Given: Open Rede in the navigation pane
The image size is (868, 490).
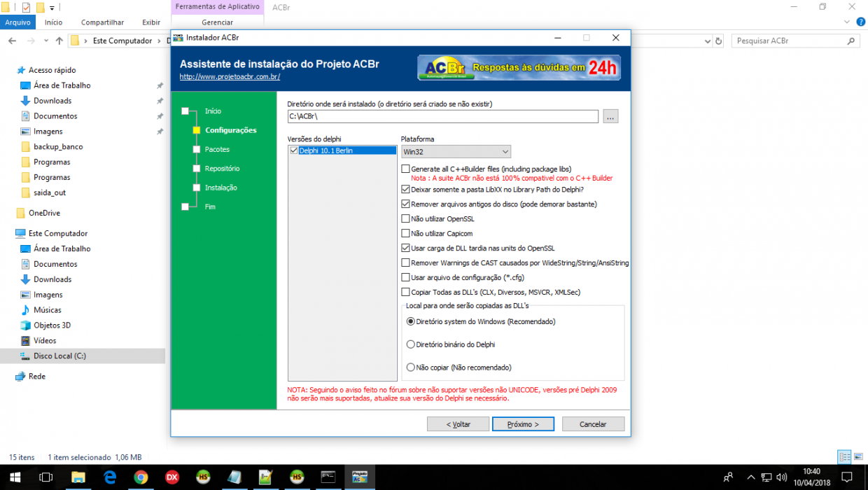Looking at the screenshot, I should tap(37, 376).
